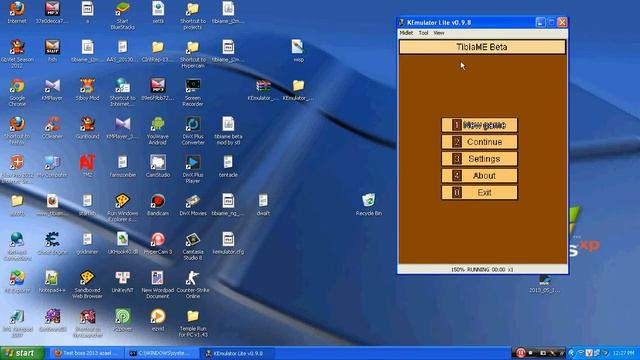
Task: Select the Bandicam desktop icon
Action: click(158, 204)
